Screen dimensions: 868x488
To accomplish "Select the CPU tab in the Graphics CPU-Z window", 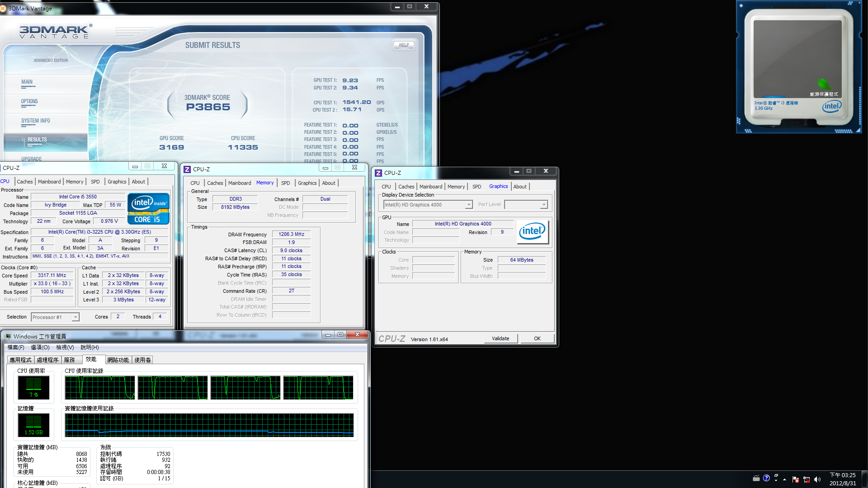I will (386, 187).
